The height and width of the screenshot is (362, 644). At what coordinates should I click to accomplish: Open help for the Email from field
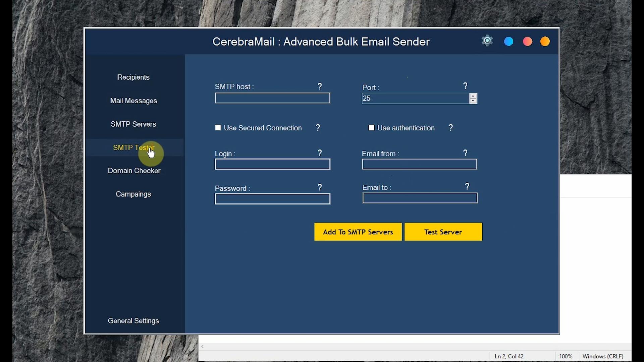pos(465,153)
